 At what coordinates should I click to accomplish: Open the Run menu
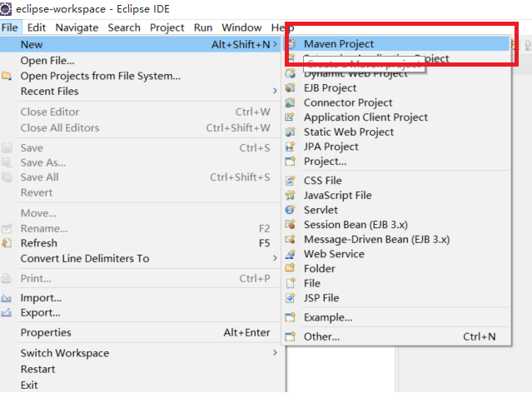click(x=203, y=27)
